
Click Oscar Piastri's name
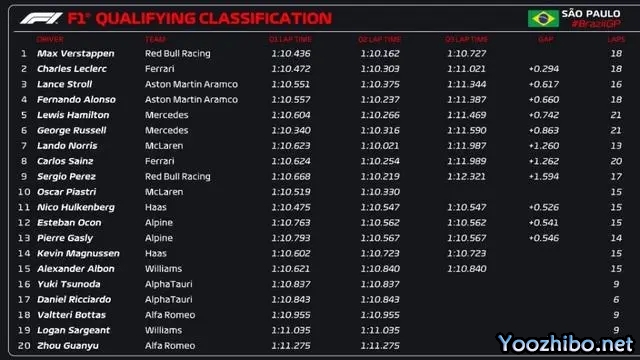tap(67, 192)
